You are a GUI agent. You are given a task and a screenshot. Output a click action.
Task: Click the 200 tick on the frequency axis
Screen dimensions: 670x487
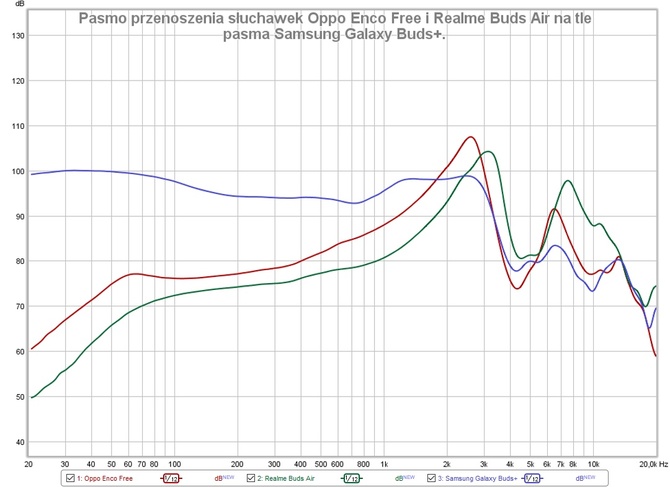(x=237, y=464)
